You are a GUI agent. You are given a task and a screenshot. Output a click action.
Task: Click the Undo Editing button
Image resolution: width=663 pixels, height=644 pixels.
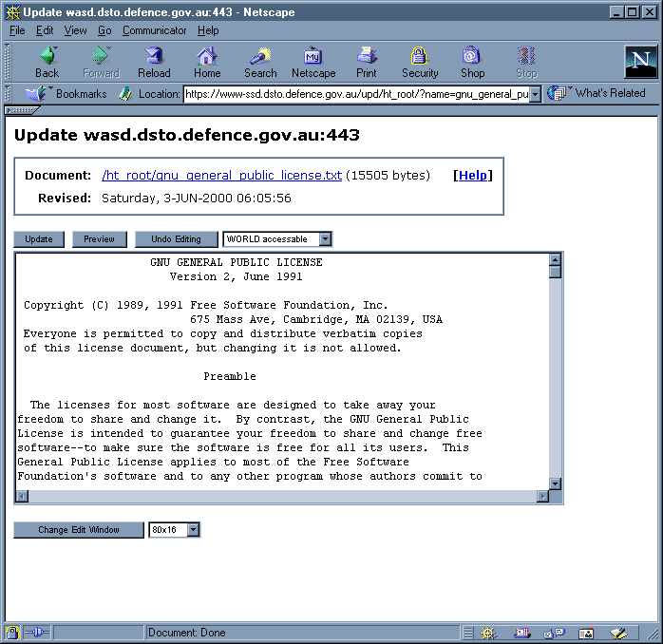click(177, 239)
